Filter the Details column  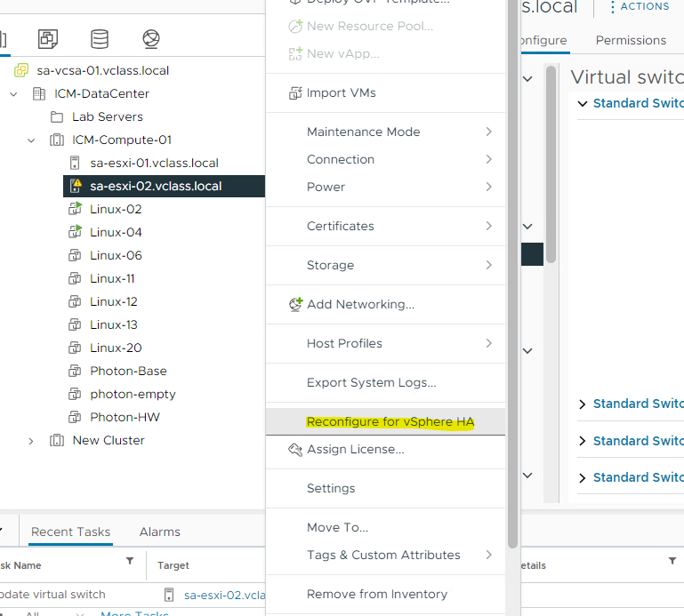coord(672,561)
